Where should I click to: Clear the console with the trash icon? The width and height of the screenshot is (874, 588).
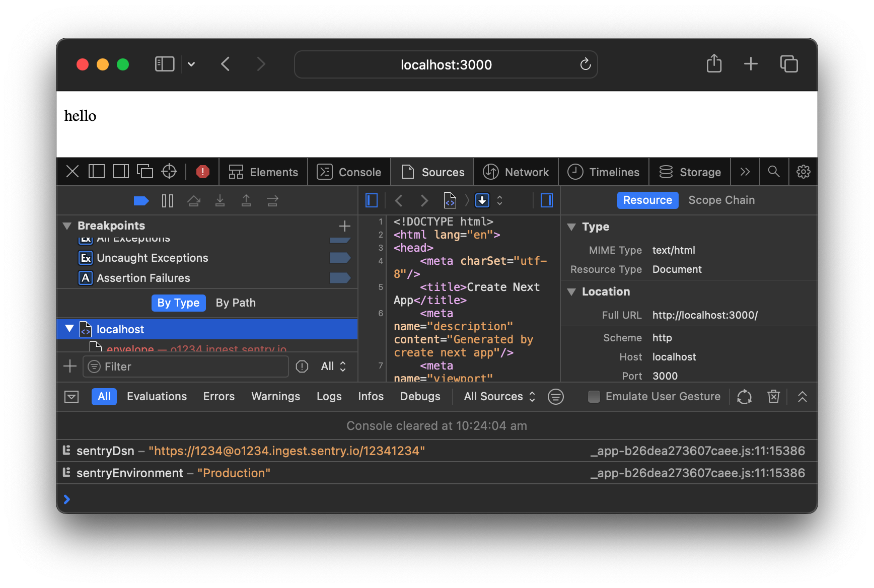point(773,396)
